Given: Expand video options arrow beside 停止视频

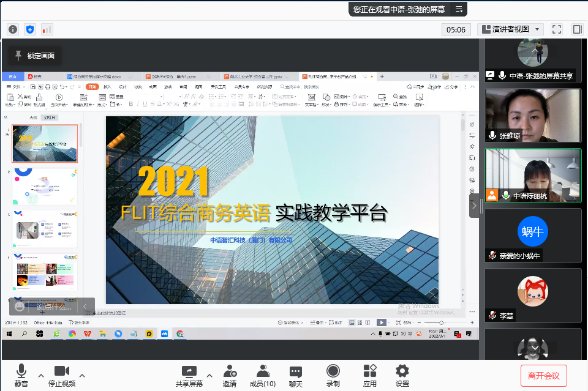Looking at the screenshot, I should tap(82, 375).
